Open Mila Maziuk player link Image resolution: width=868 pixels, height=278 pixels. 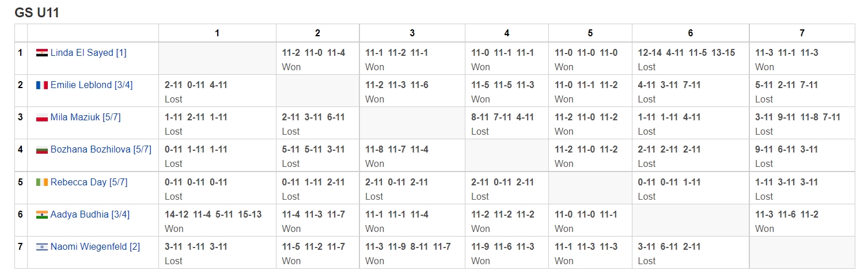click(x=85, y=117)
